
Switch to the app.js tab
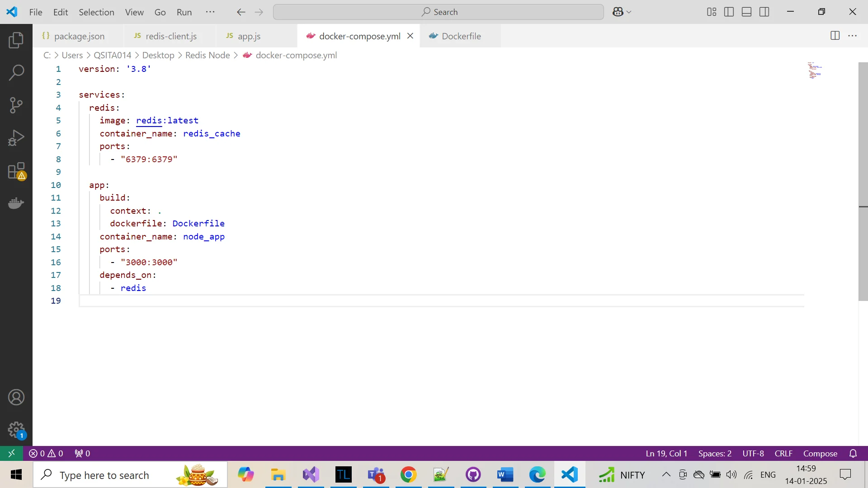pyautogui.click(x=249, y=36)
